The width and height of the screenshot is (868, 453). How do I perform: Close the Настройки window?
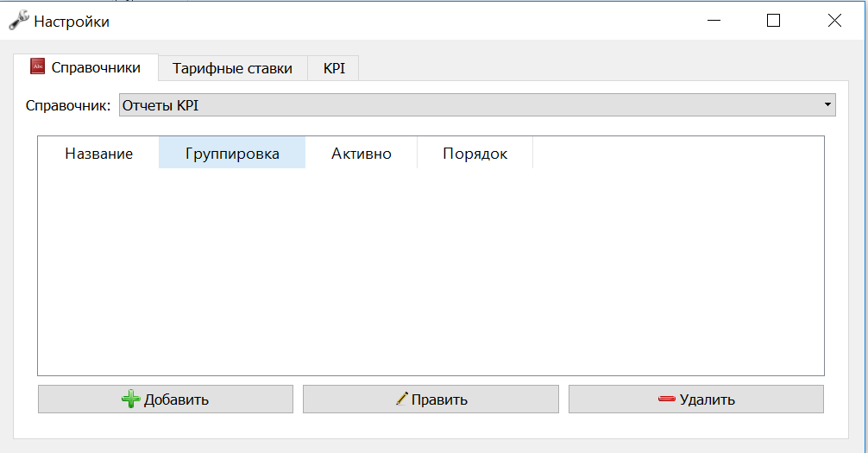(834, 21)
